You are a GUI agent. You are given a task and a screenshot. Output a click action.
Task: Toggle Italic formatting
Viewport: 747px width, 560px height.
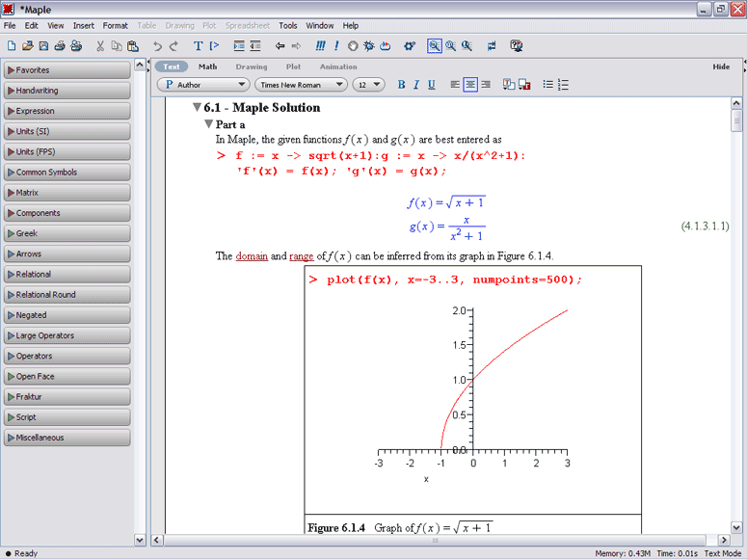[416, 85]
